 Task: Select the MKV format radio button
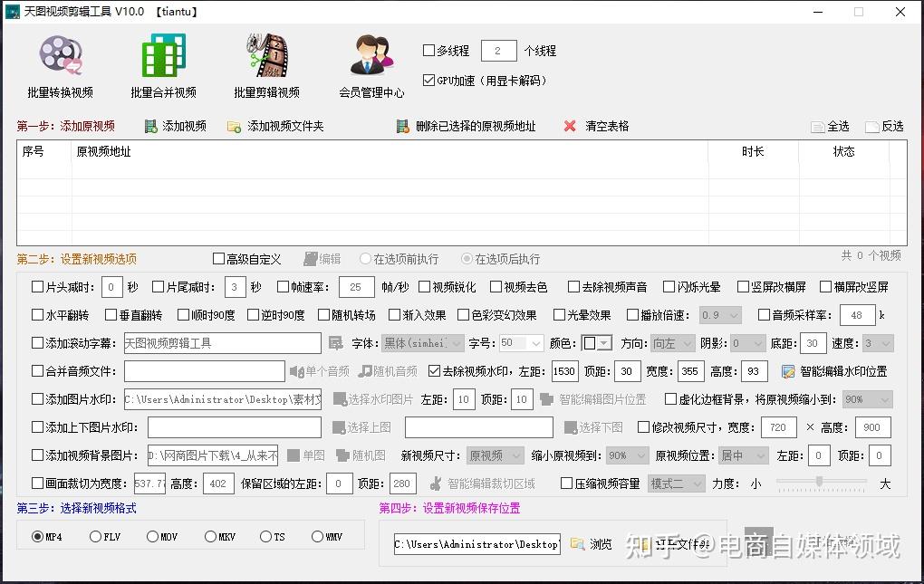(x=210, y=536)
